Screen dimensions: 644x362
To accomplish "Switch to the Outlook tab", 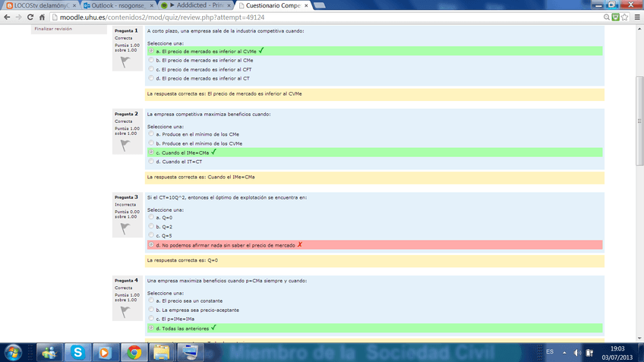I will (x=118, y=6).
